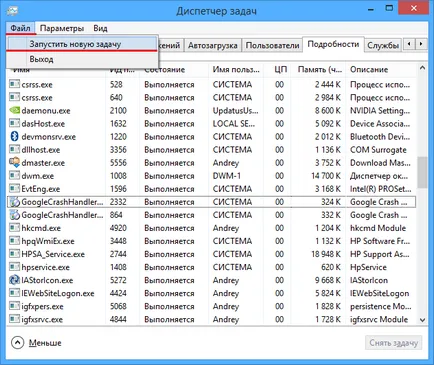Sort by the Память column header

coord(319,69)
